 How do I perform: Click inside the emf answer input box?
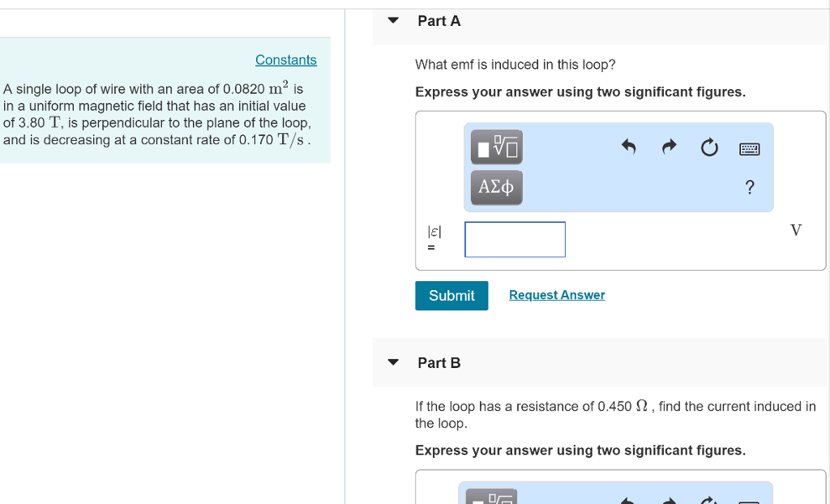514,239
